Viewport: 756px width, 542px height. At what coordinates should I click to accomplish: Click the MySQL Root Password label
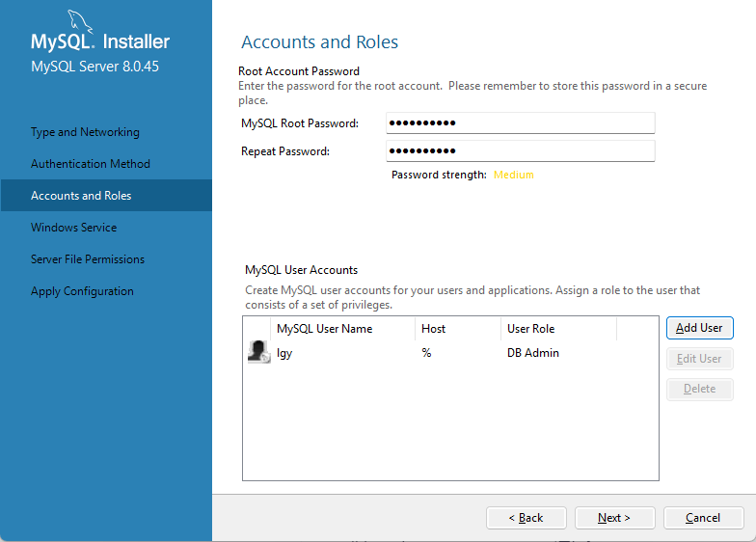click(300, 123)
